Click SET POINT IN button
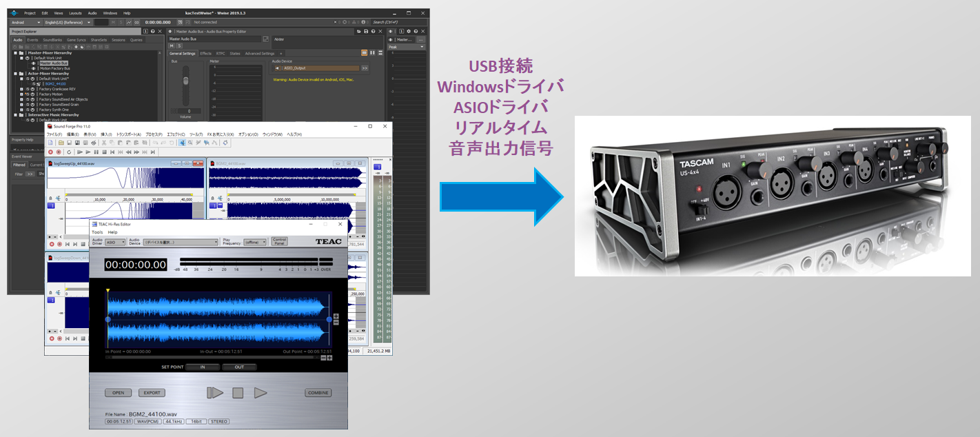This screenshot has width=980, height=437. (x=203, y=367)
